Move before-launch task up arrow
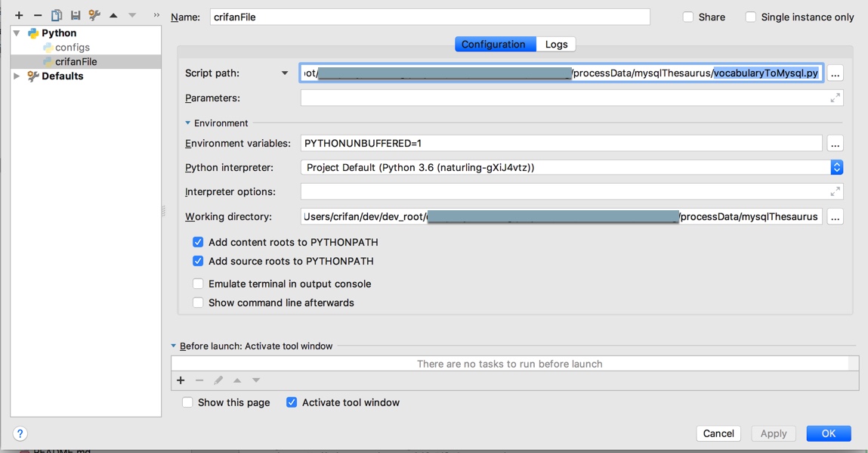The height and width of the screenshot is (453, 868). [x=237, y=380]
